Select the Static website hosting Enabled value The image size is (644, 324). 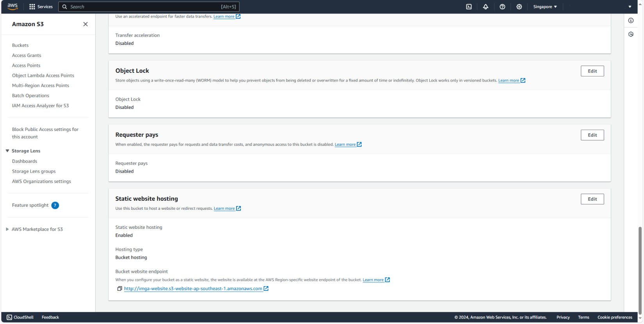(124, 235)
